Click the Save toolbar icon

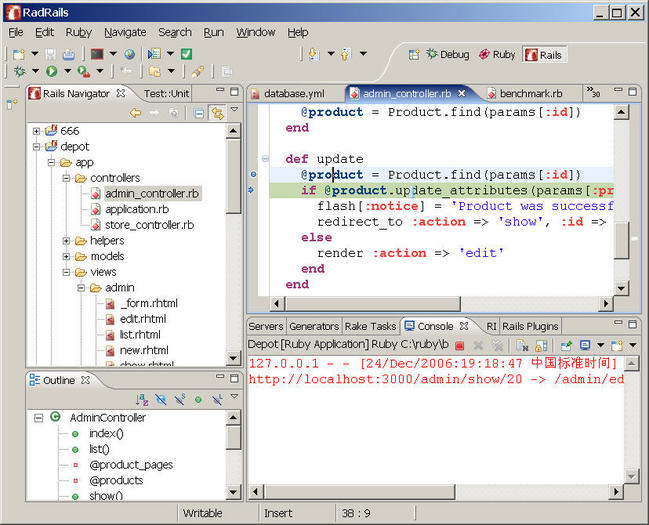point(50,54)
